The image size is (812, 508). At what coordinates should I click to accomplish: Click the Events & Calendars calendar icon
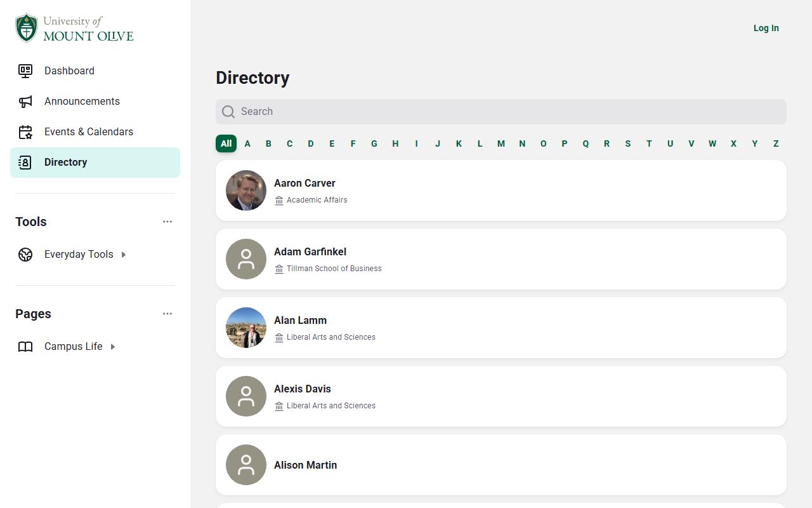25,131
